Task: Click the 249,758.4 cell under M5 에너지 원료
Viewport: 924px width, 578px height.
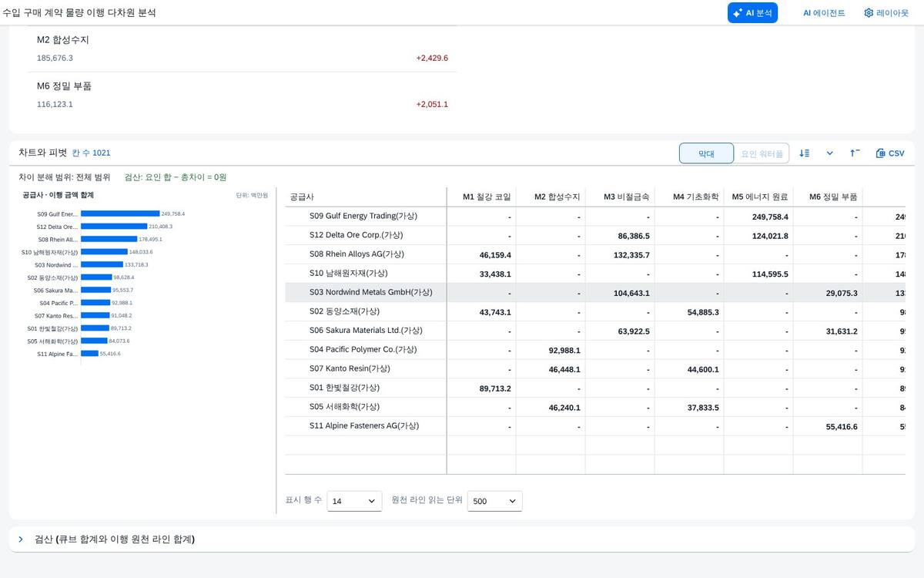Action: (x=758, y=217)
